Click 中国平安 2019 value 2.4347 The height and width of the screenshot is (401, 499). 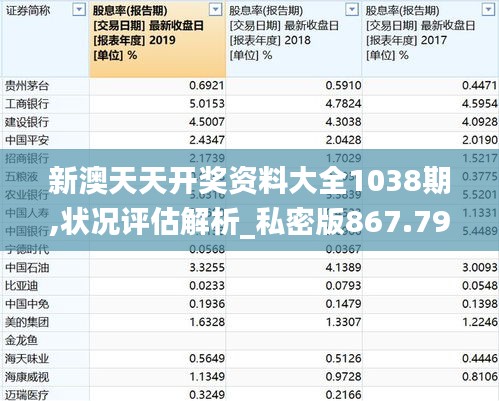pos(207,140)
